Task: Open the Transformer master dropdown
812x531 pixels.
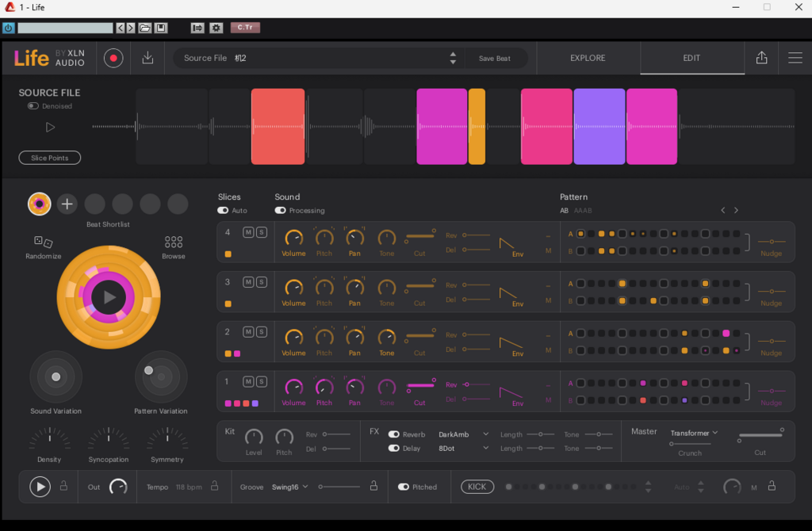Action: 694,433
